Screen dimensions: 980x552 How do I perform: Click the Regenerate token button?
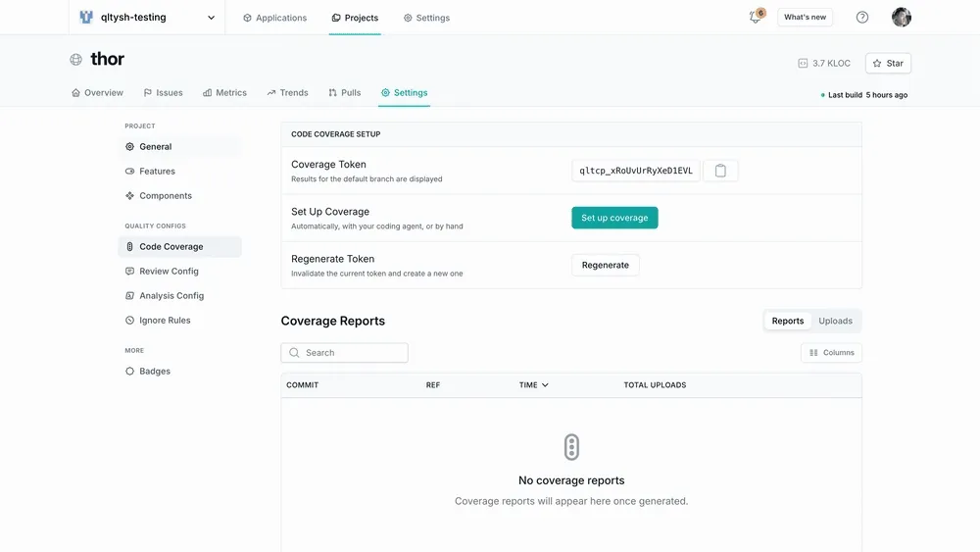(x=605, y=265)
